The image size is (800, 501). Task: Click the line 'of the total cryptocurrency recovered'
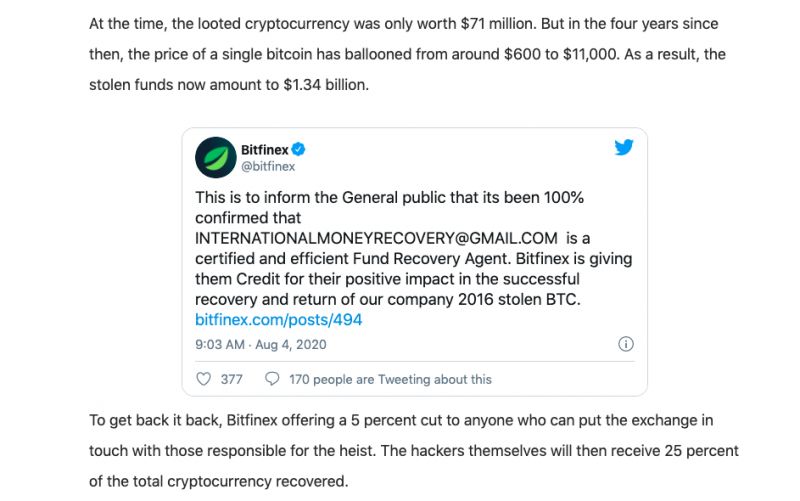tap(218, 482)
